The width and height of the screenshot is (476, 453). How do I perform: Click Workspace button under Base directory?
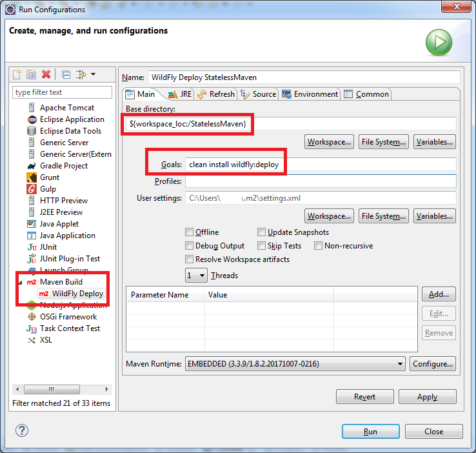(x=329, y=142)
